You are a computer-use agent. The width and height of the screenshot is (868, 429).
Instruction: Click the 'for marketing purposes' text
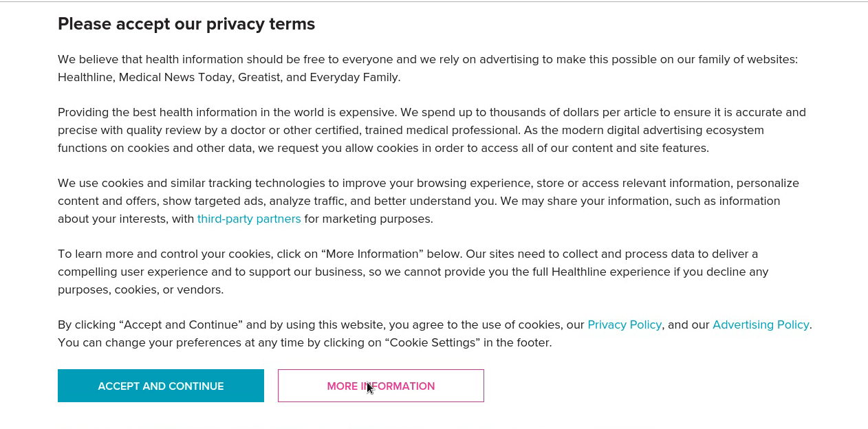coord(369,219)
